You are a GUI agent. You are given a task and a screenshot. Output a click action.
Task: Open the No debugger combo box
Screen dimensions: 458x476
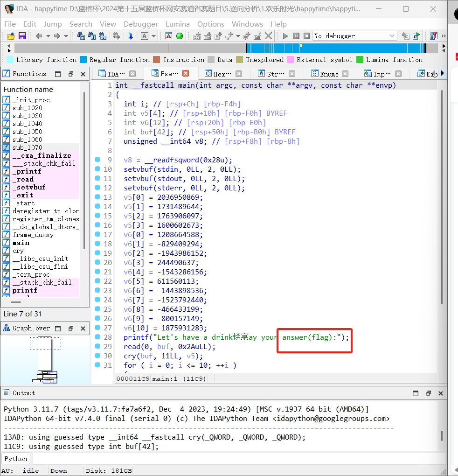coord(355,36)
